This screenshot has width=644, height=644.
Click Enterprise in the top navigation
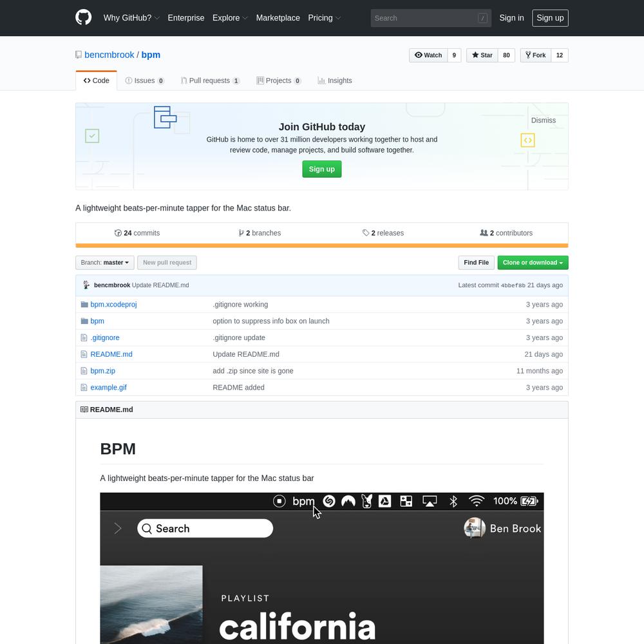tap(186, 17)
